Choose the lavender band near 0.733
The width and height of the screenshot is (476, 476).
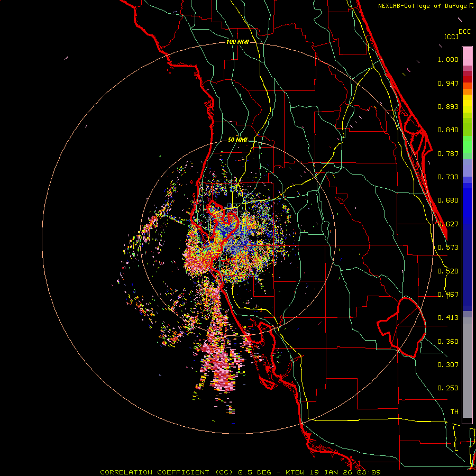(467, 168)
